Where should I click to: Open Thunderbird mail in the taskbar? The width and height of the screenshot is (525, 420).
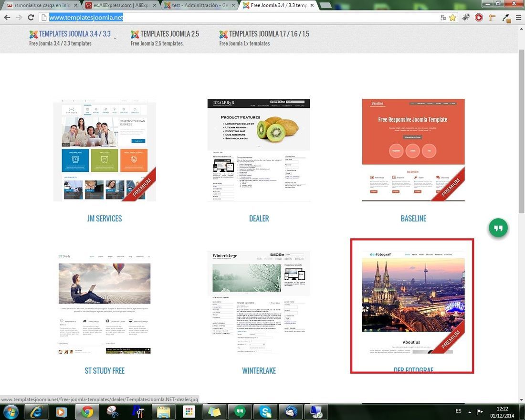tap(291, 412)
